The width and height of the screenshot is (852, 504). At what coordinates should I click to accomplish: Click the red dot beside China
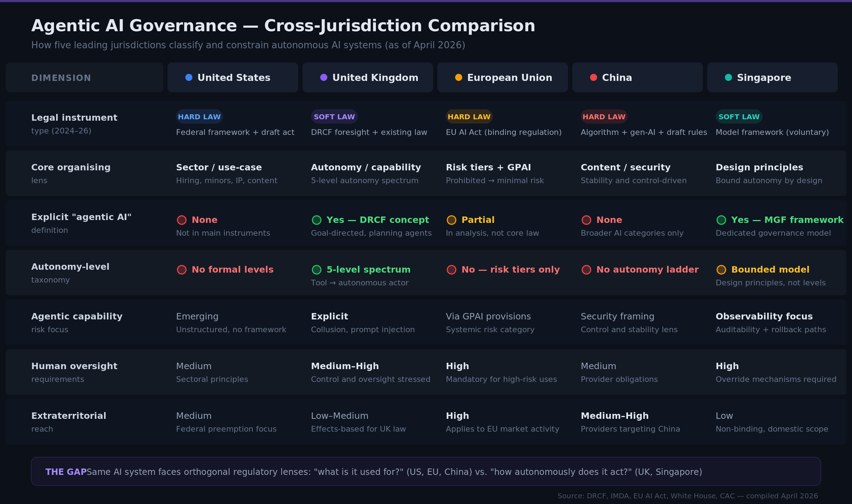tap(594, 77)
